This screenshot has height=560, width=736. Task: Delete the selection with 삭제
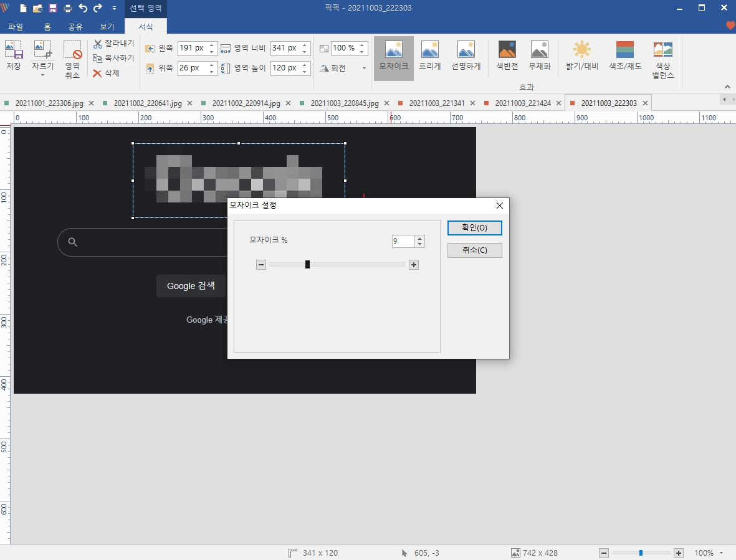pyautogui.click(x=107, y=73)
